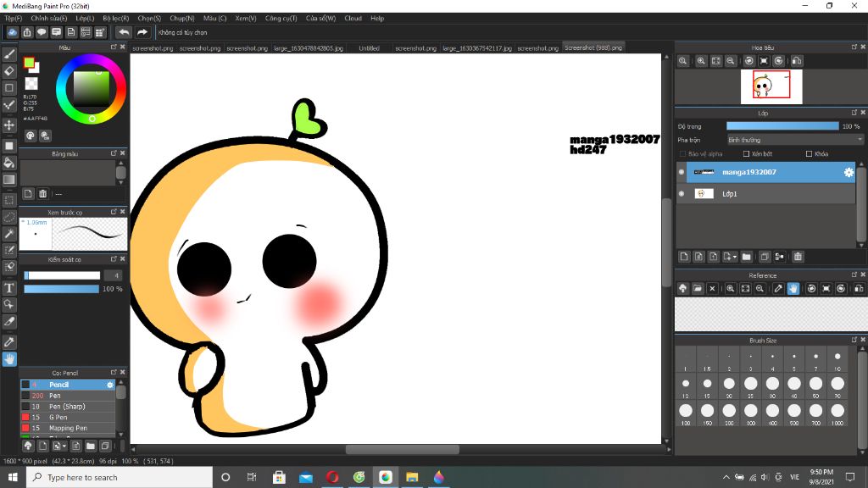Check the Khóa lock checkbox
Screen dimensions: 868x488
point(808,154)
